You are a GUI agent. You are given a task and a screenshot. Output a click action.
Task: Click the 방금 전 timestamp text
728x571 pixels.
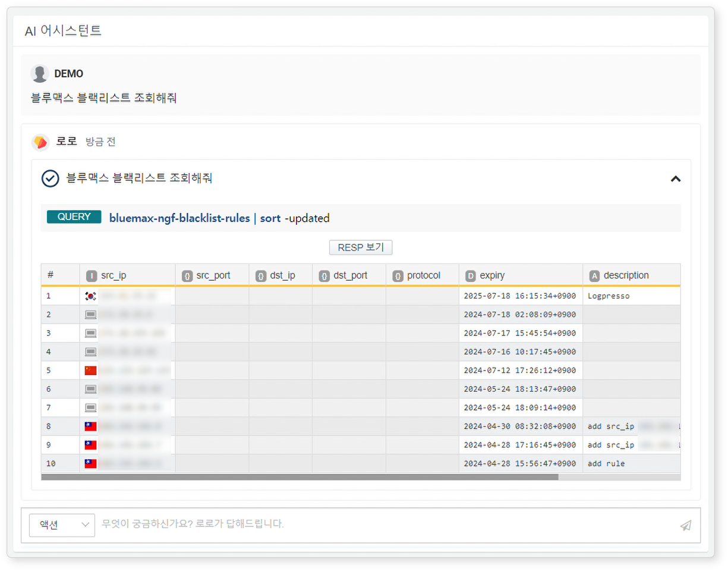100,142
